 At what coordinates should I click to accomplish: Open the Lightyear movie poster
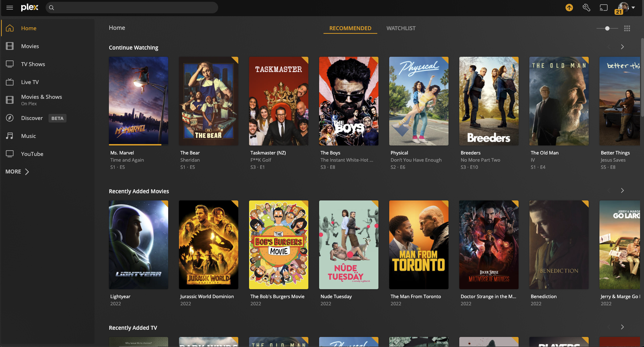pos(138,245)
